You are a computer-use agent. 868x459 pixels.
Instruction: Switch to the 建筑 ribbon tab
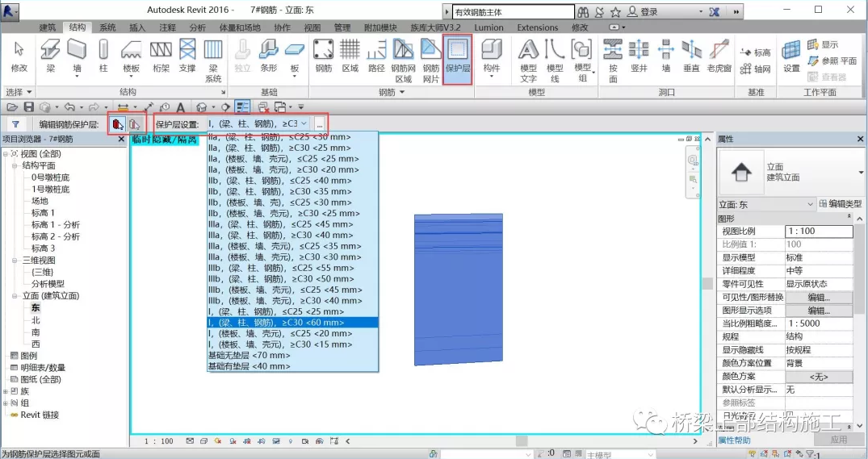click(48, 27)
